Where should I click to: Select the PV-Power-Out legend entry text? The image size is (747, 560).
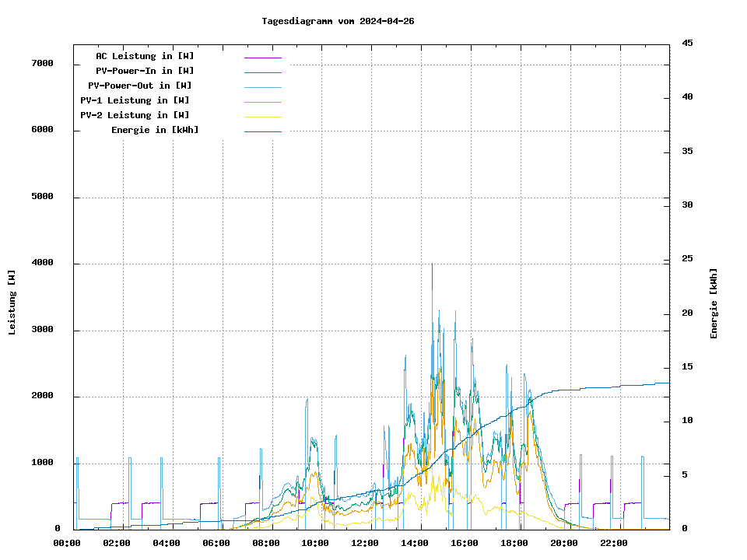point(140,86)
